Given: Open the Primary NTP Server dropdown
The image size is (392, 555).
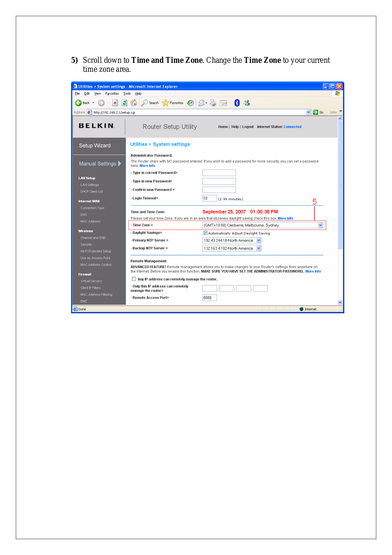Looking at the screenshot, I should point(259,240).
